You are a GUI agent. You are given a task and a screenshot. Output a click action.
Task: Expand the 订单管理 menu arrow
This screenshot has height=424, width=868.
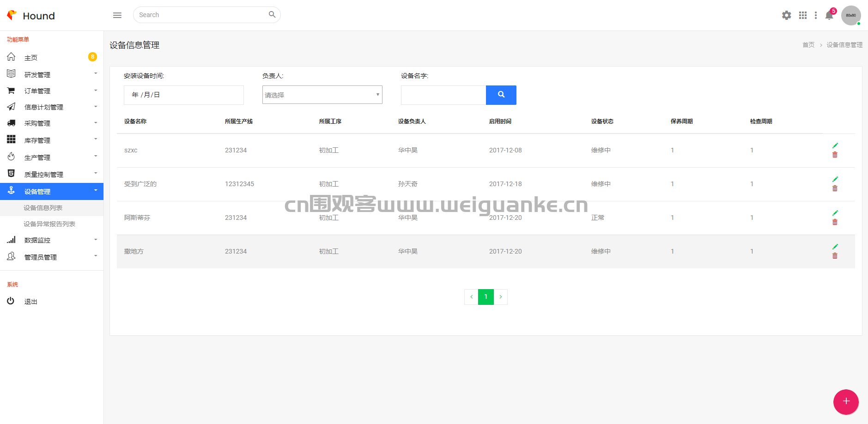[96, 90]
